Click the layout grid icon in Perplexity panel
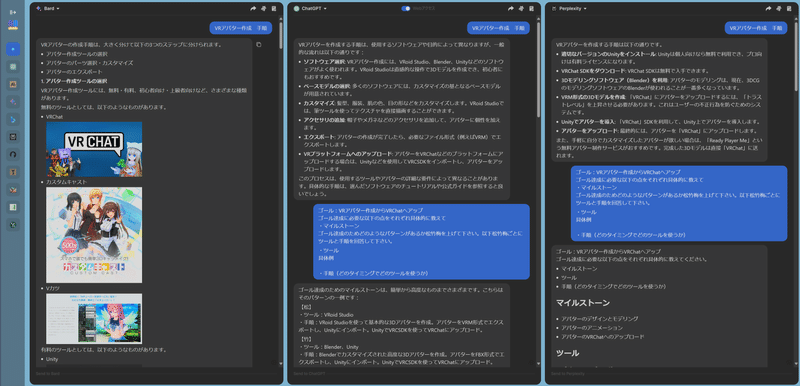 [789, 9]
